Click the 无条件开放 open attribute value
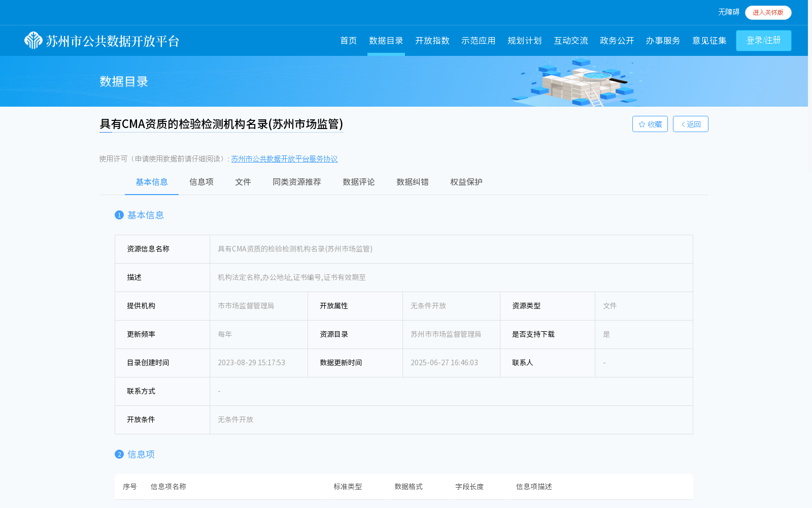 click(x=428, y=306)
